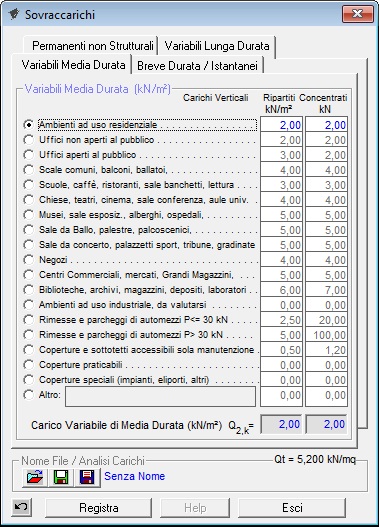Click Ripartiti 3,00 for Uffici aperti
379x527 pixels.
[282, 155]
